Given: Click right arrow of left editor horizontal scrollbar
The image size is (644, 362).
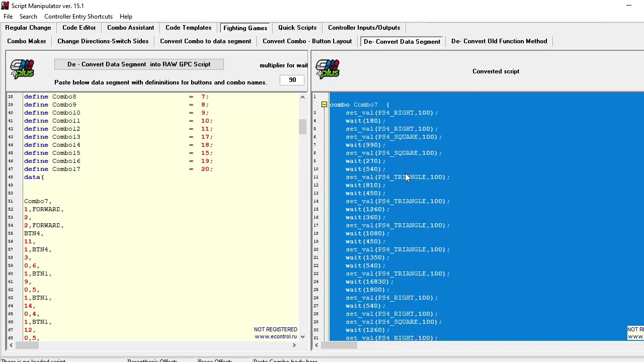Looking at the screenshot, I should point(294,345).
